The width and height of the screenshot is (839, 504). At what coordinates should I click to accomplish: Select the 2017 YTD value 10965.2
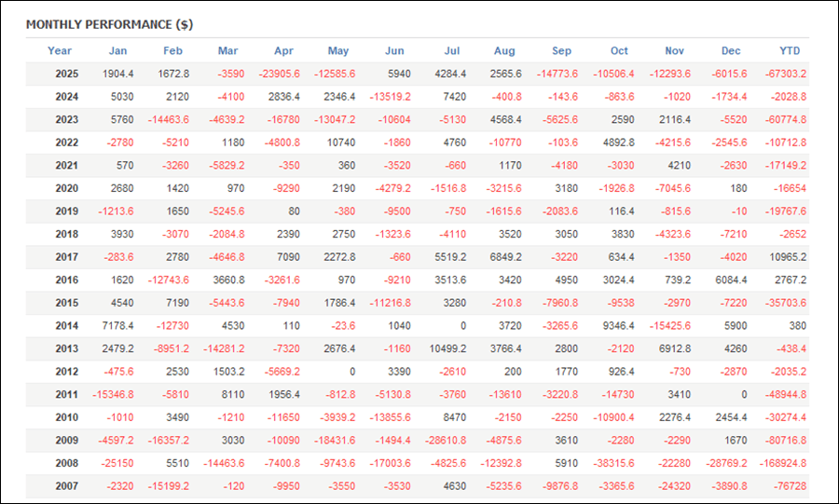(785, 257)
